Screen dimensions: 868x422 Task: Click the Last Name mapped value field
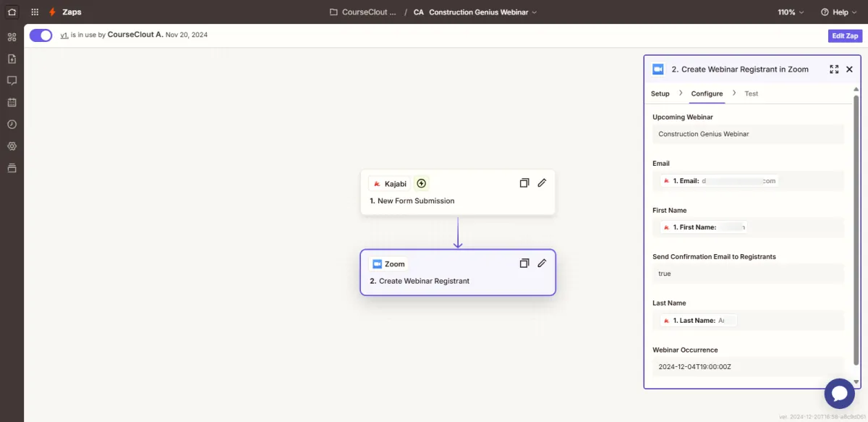(748, 320)
